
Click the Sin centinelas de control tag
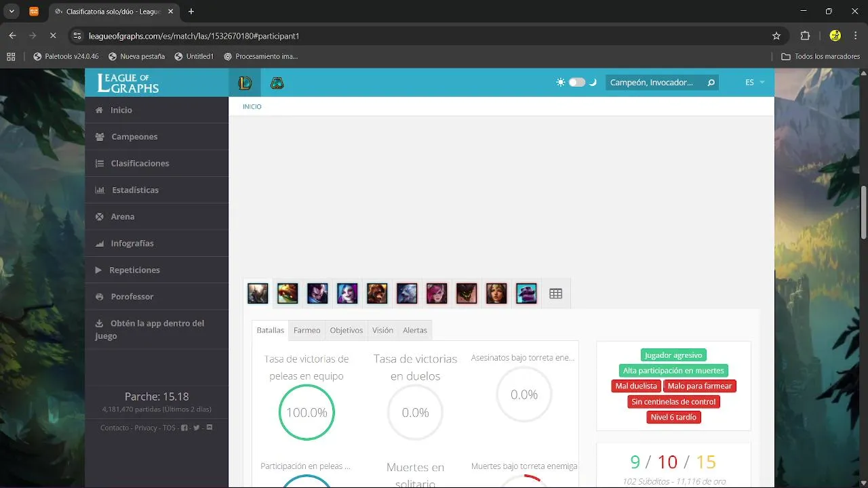point(673,401)
